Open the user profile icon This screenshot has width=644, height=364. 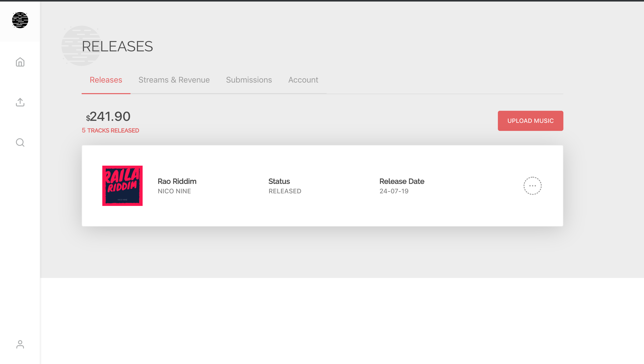point(20,344)
